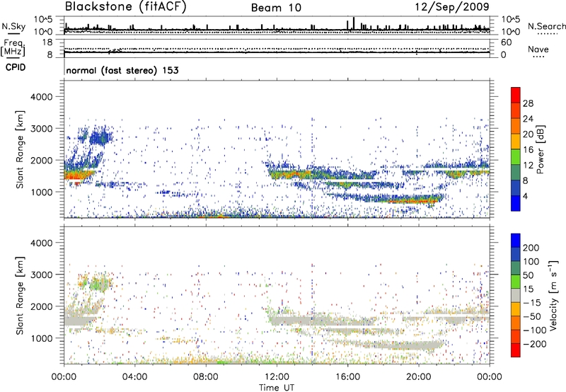
Task: Click the "1000" tick of the power panel
Action: pyautogui.click(x=41, y=192)
